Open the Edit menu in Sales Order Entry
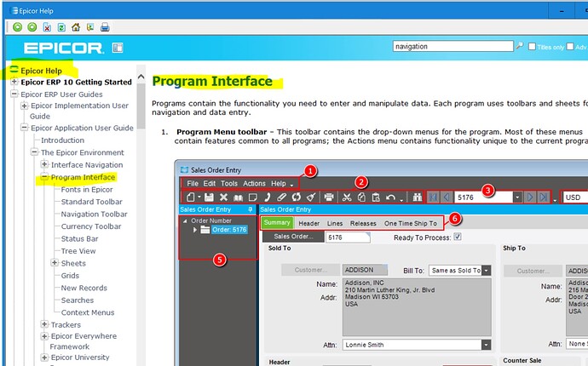The image size is (588, 366). (x=210, y=184)
